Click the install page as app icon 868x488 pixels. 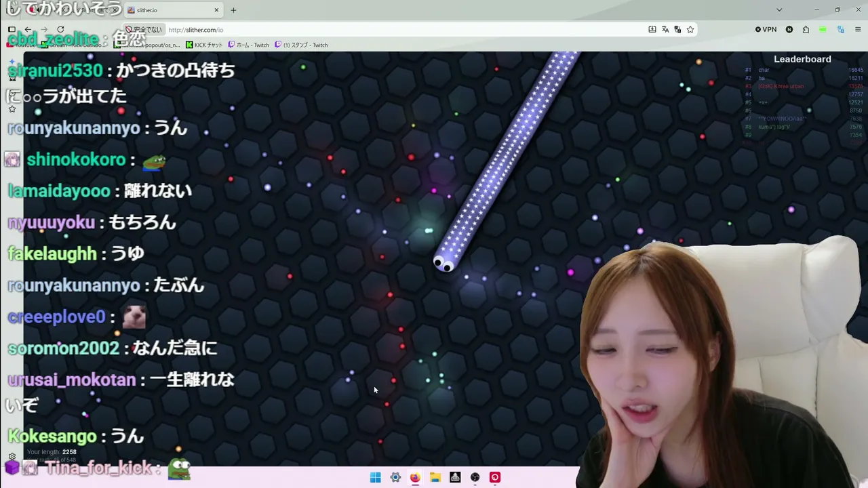coord(652,30)
